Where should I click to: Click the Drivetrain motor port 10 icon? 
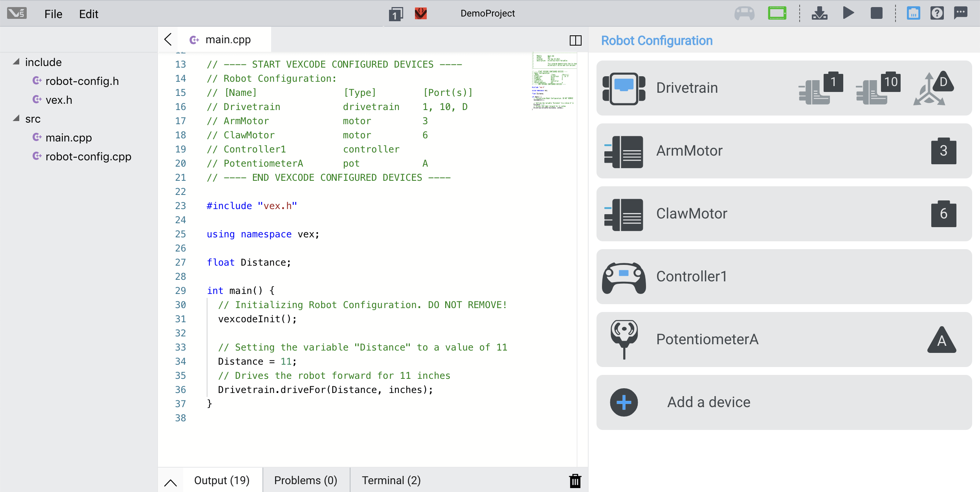[878, 88]
